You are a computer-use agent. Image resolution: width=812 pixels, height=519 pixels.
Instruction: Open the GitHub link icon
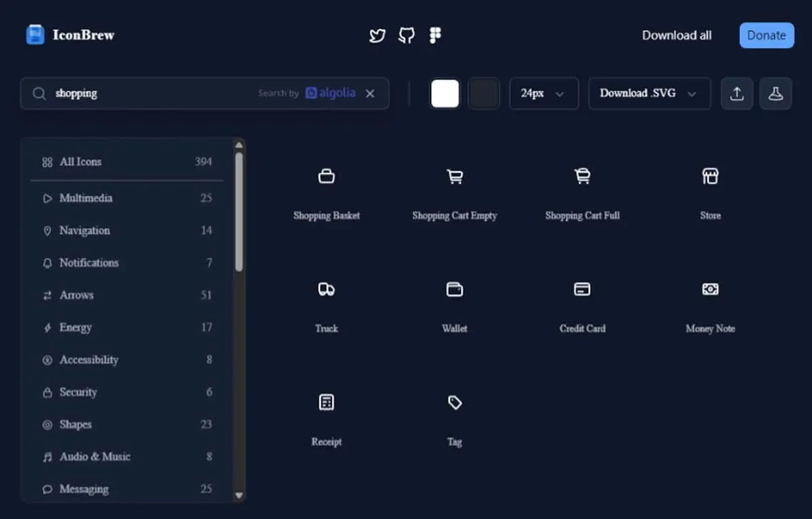point(406,35)
